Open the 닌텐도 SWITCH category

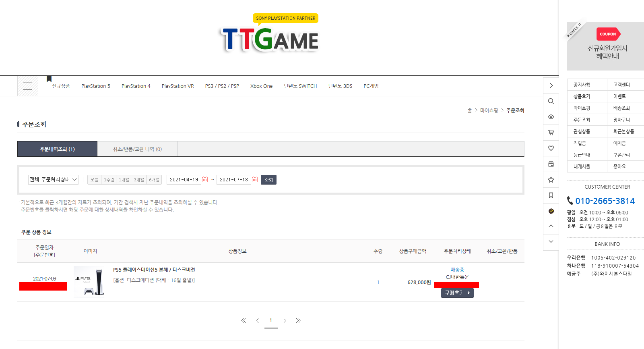300,86
